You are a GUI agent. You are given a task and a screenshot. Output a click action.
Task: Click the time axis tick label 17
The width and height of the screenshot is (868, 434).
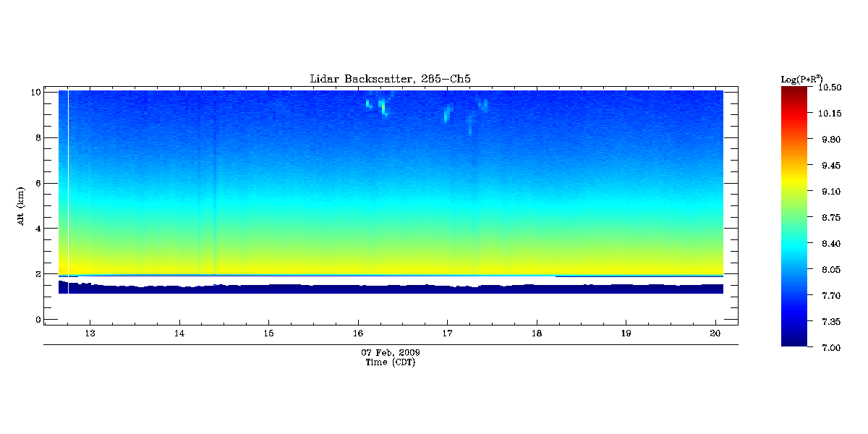point(447,333)
